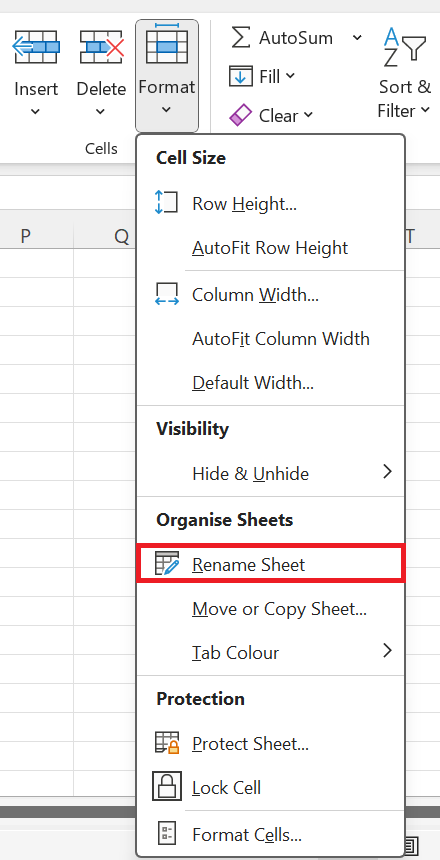This screenshot has width=440, height=860.
Task: Click the Rename Sheet pencil icon
Action: coord(167,564)
